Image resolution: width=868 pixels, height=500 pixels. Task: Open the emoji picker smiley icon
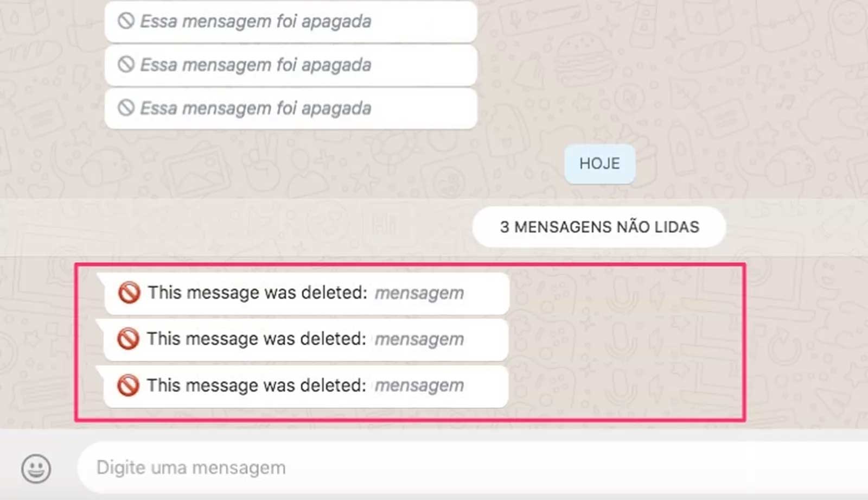(36, 468)
